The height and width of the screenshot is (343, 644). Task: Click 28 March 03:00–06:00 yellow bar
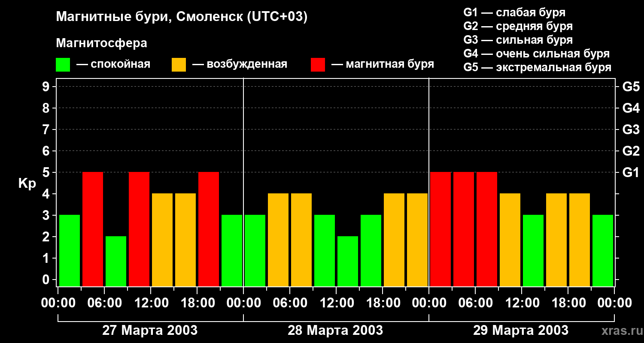tap(278, 240)
